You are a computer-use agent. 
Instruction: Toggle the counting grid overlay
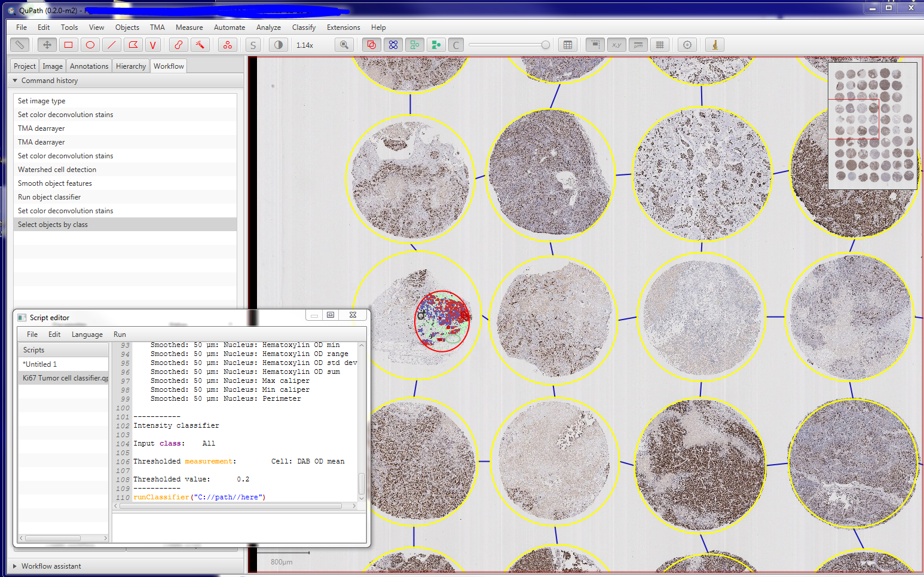(660, 45)
